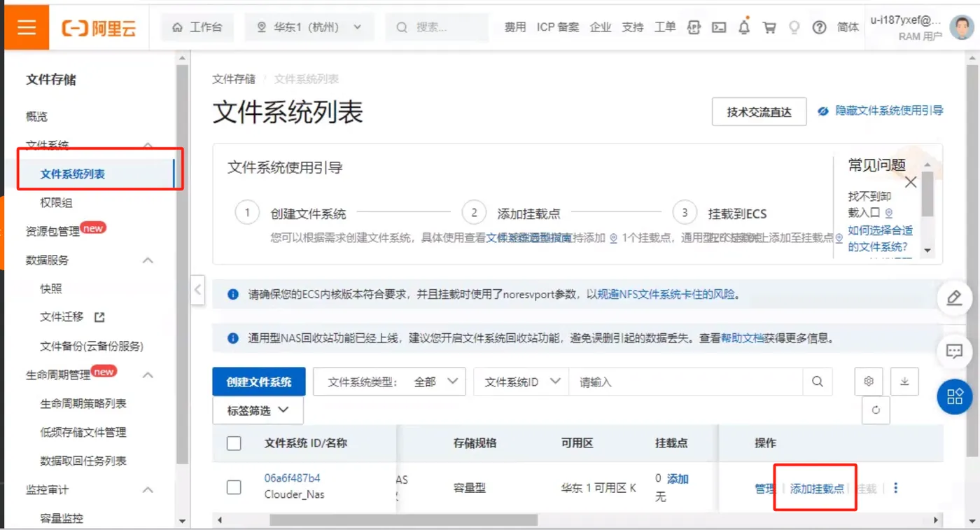Open column settings gear icon
980x530 pixels.
click(869, 382)
